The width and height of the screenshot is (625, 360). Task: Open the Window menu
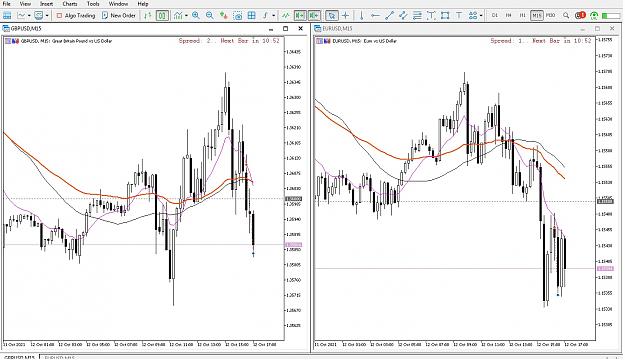click(118, 4)
